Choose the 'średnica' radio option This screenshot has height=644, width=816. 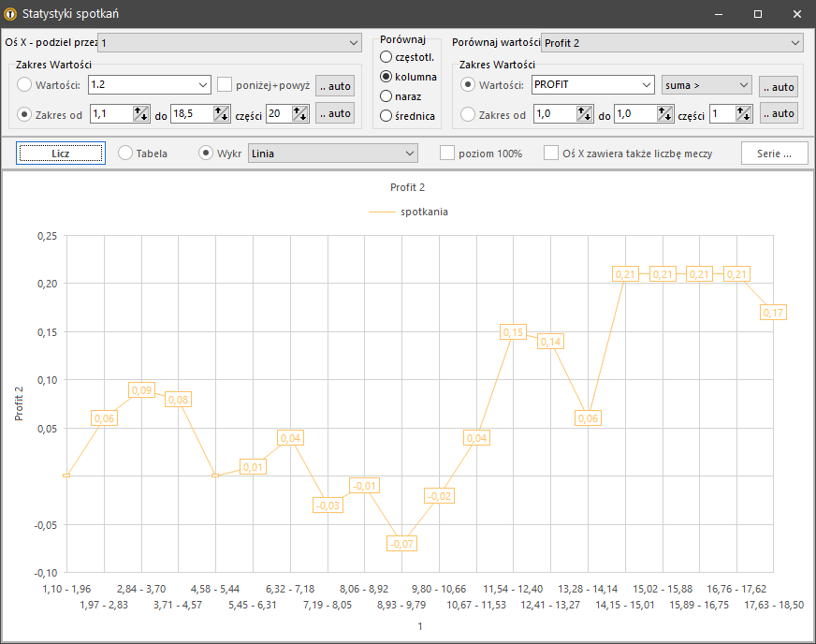[386, 116]
